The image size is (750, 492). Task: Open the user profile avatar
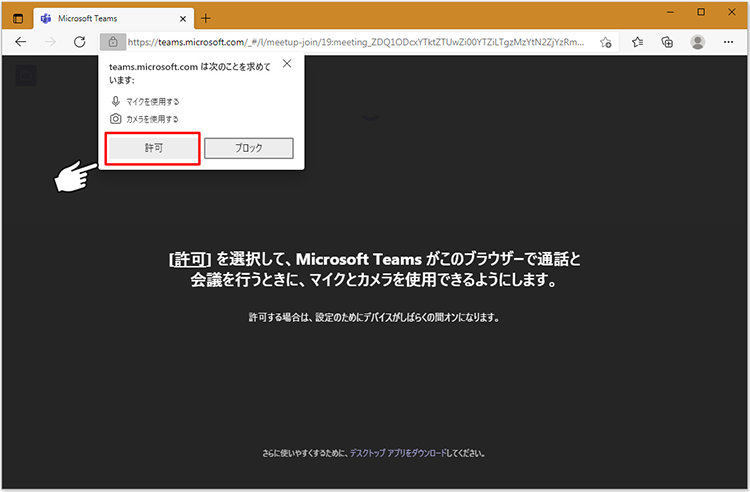coord(698,42)
